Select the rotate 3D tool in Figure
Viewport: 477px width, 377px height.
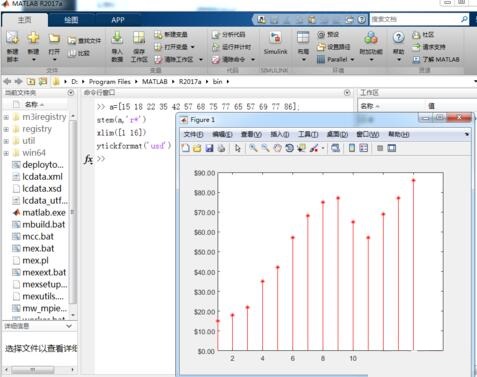[289, 148]
